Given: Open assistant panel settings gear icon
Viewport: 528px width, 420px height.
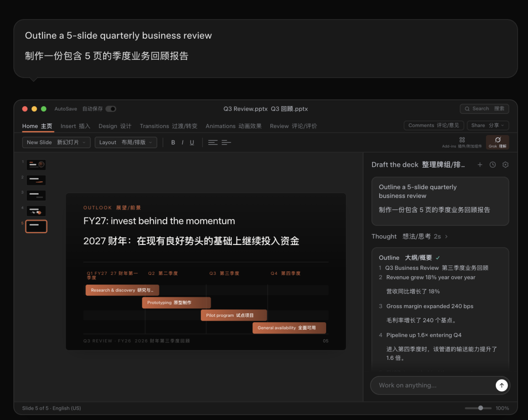Looking at the screenshot, I should pyautogui.click(x=506, y=165).
